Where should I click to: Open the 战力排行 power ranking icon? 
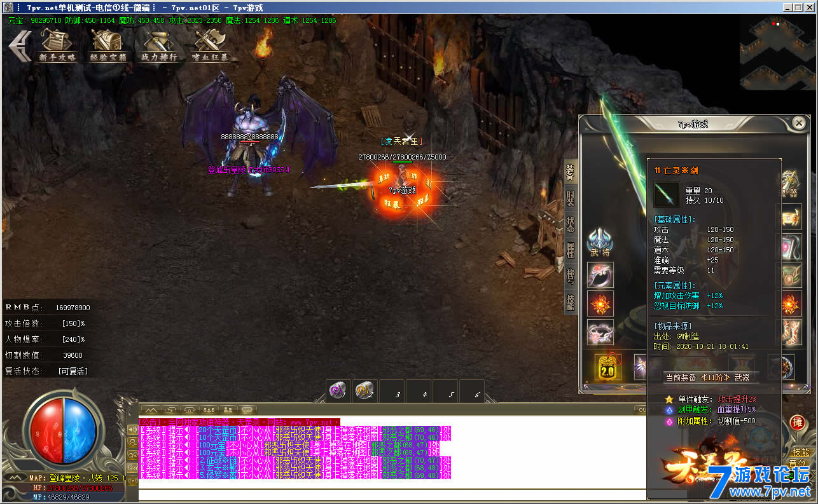coord(158,46)
